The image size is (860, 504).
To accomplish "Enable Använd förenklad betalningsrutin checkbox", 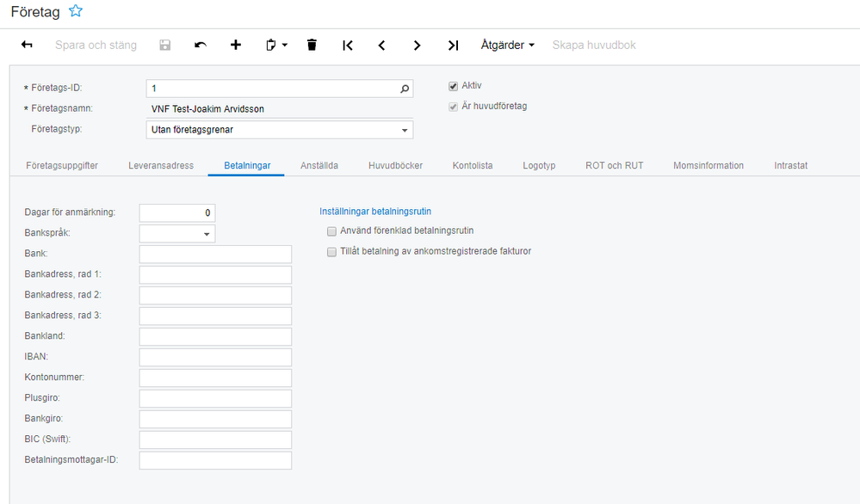I will coord(331,231).
